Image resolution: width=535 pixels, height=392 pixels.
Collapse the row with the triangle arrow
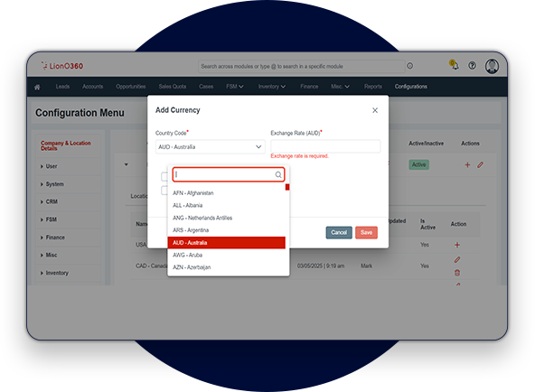coord(127,164)
